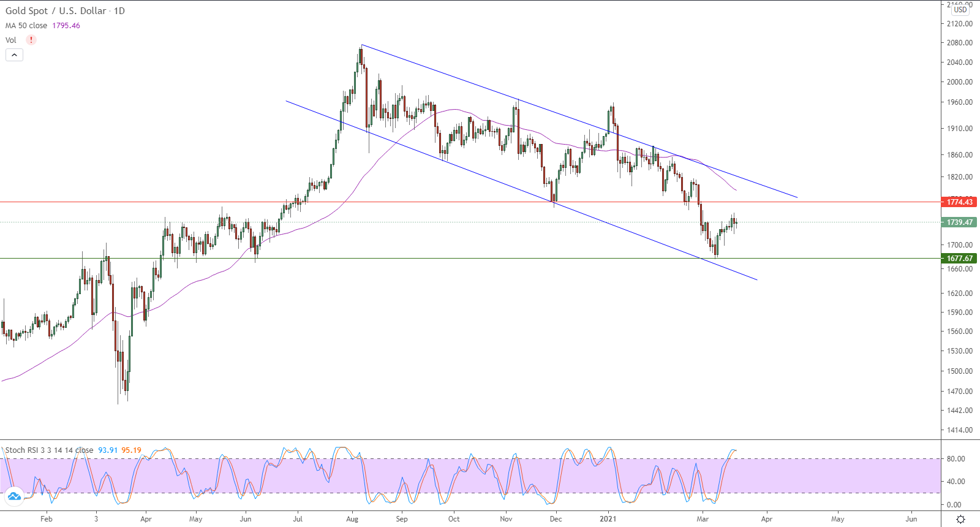Click the 1700.00 price axis label
Screen dimensions: 980x527
[x=960, y=245]
